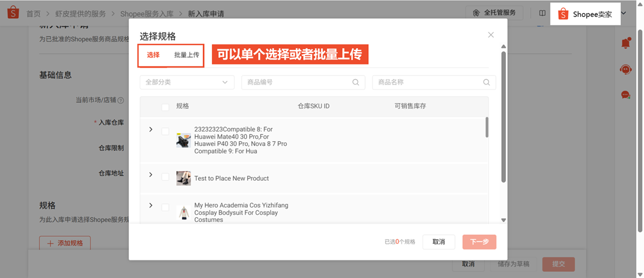The width and height of the screenshot is (644, 278).
Task: Open the 全部分类 category dropdown
Action: point(187,82)
